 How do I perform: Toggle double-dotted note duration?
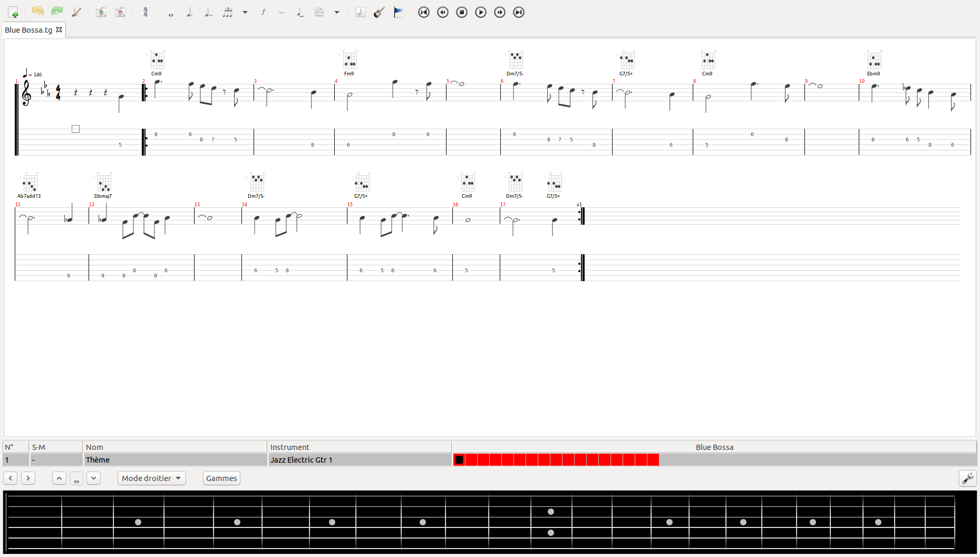point(209,12)
